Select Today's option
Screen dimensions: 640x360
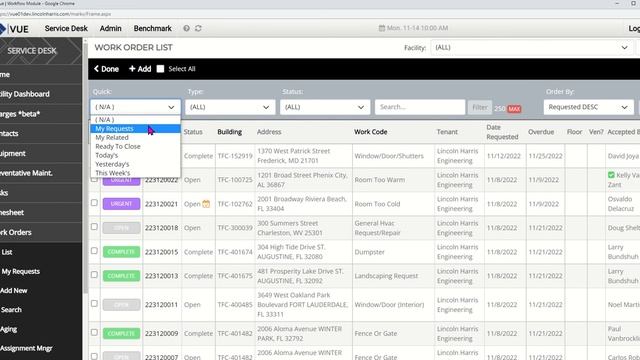coord(135,155)
